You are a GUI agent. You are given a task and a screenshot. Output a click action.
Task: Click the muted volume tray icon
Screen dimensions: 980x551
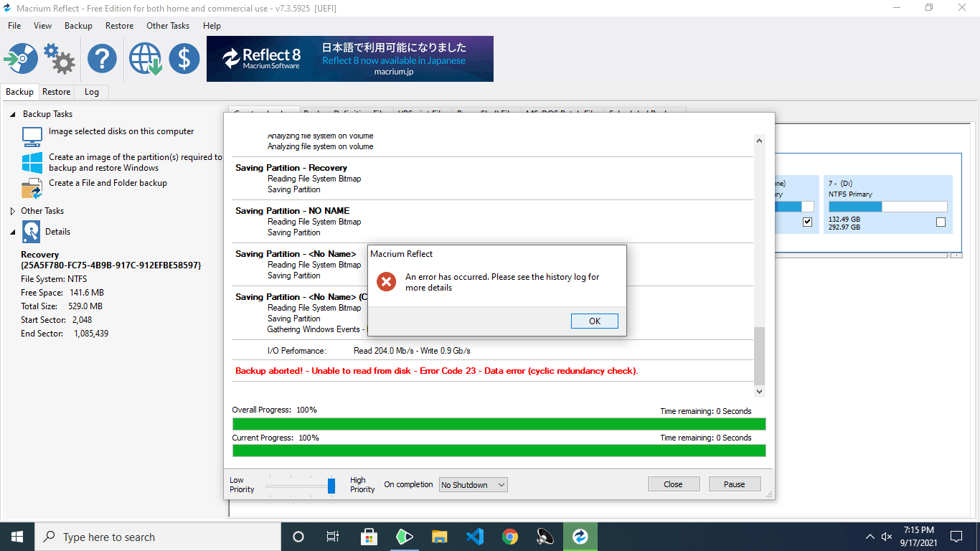(887, 537)
